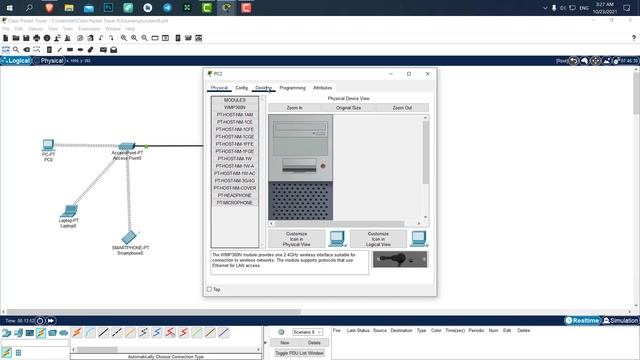The image size is (640, 360).
Task: Click the Smartphone0 device on the canvas
Action: [x=129, y=237]
